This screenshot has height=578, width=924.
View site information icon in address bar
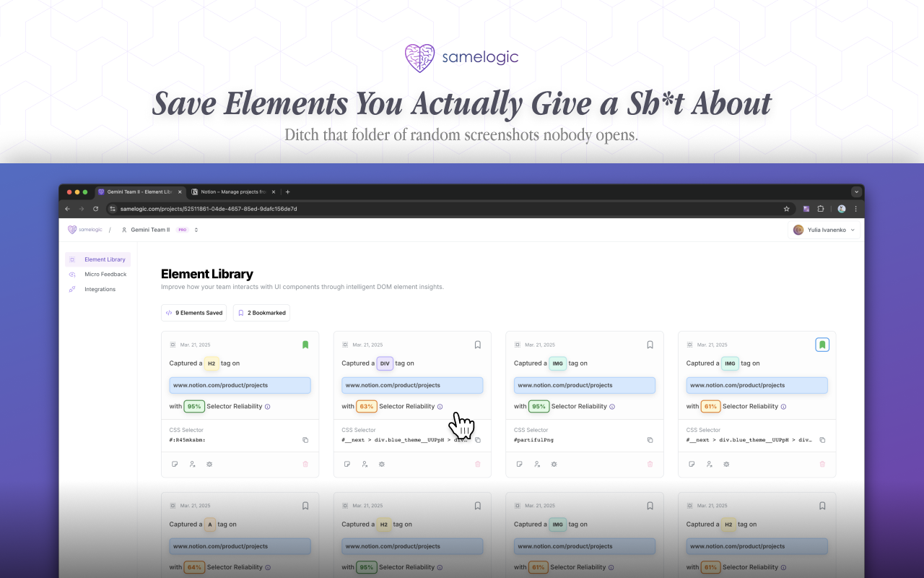click(112, 209)
